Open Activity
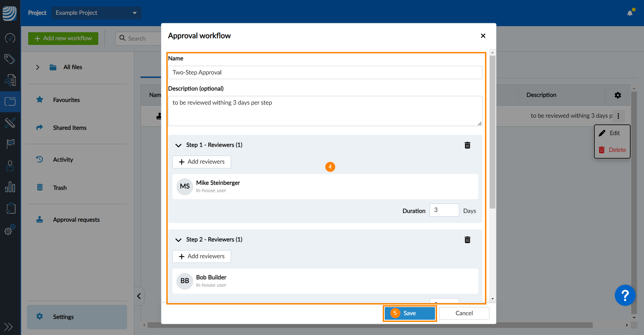Screen dimensions: 644x335 coord(63,160)
